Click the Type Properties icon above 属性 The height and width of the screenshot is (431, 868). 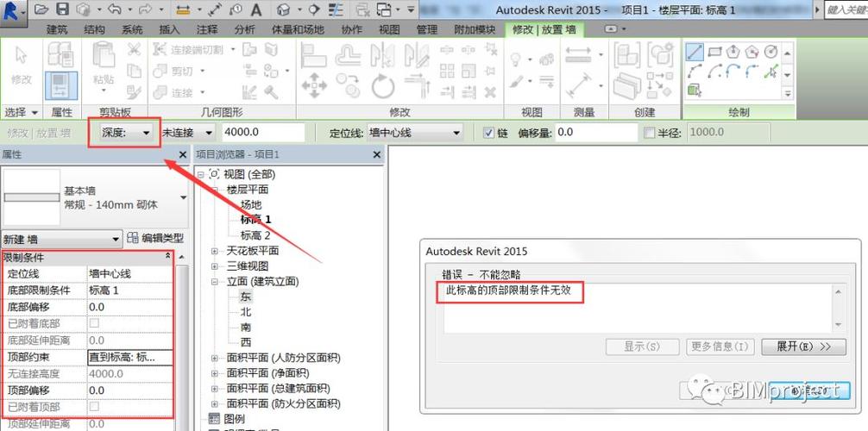tap(61, 55)
